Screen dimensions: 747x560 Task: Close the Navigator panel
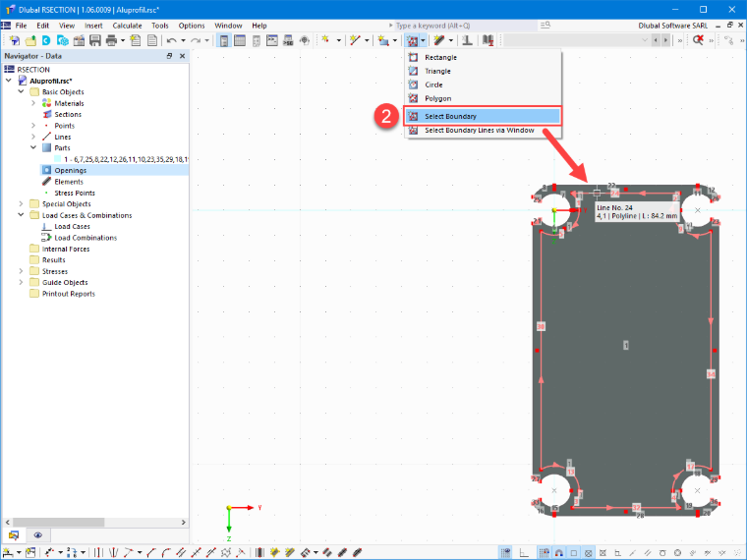(x=182, y=56)
